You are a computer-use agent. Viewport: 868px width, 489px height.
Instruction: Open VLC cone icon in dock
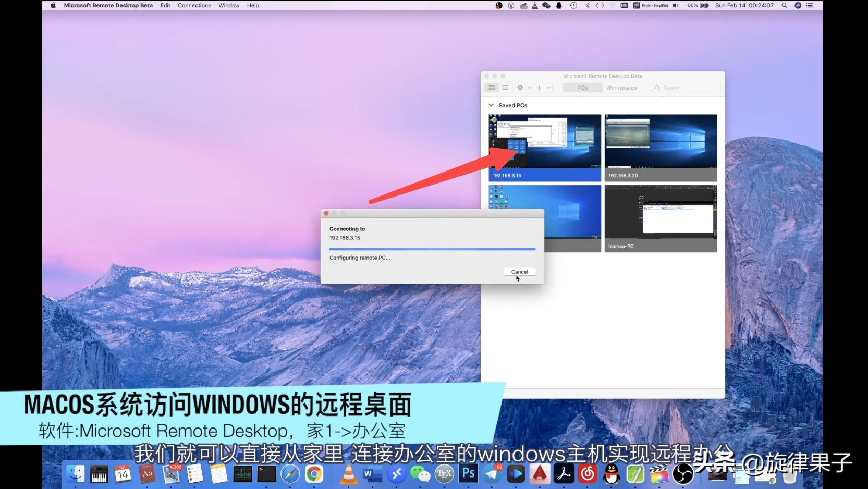coord(349,473)
